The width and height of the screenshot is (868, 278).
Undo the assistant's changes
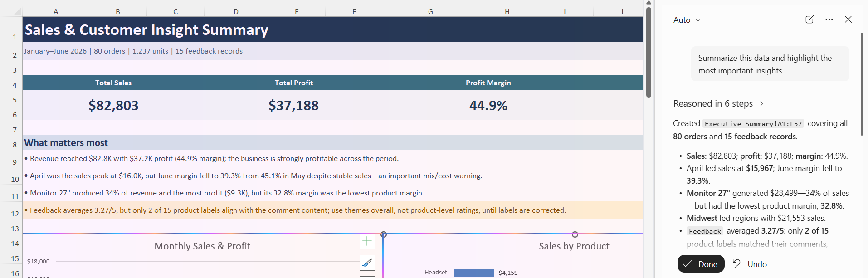click(750, 264)
